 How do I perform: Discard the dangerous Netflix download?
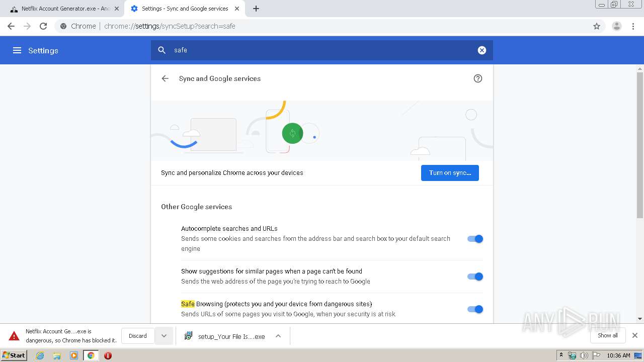[x=138, y=336]
